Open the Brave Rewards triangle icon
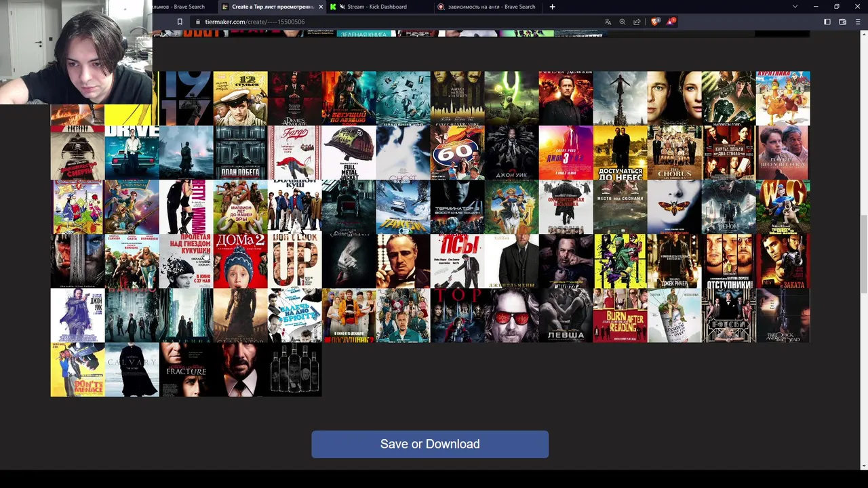868x488 pixels. 671,22
